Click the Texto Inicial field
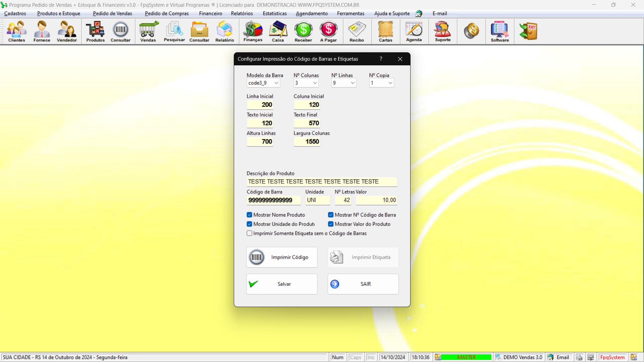The height and width of the screenshot is (362, 644). pos(260,123)
